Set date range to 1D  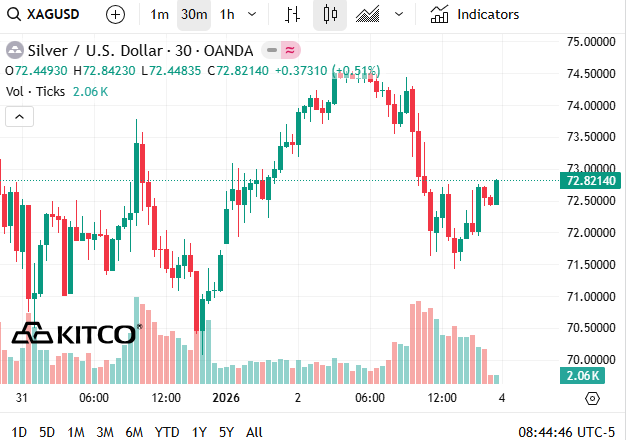click(x=19, y=432)
